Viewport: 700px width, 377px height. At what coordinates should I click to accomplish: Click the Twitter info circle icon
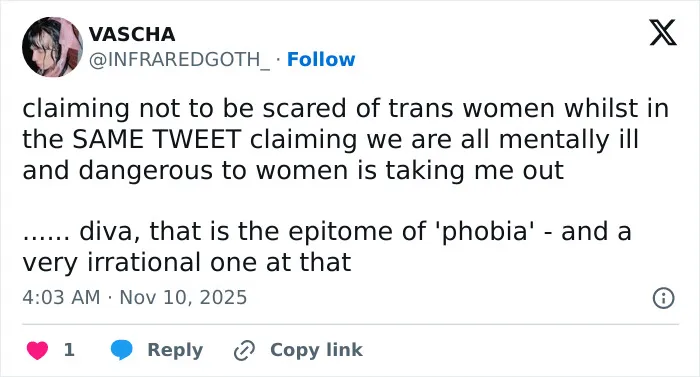click(663, 298)
